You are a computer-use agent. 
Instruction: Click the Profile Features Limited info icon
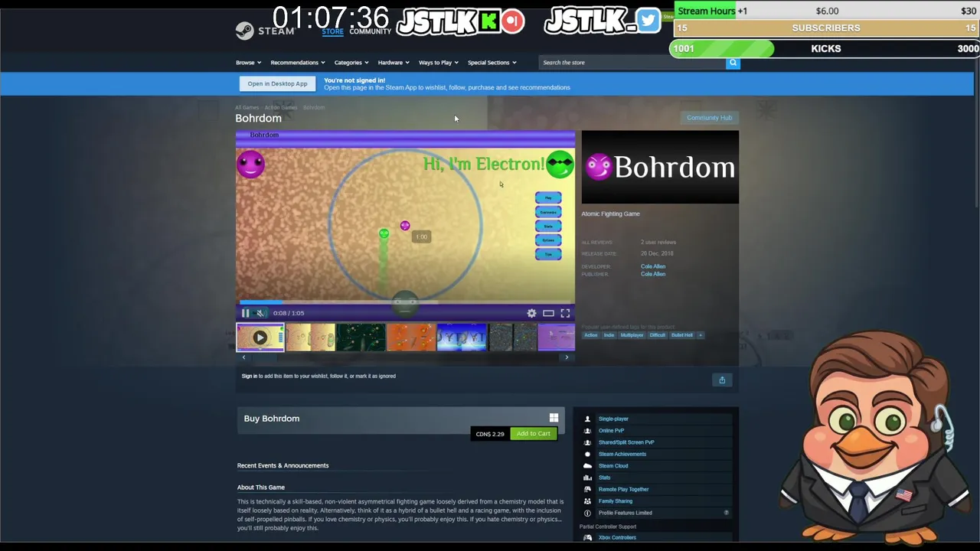pos(587,514)
